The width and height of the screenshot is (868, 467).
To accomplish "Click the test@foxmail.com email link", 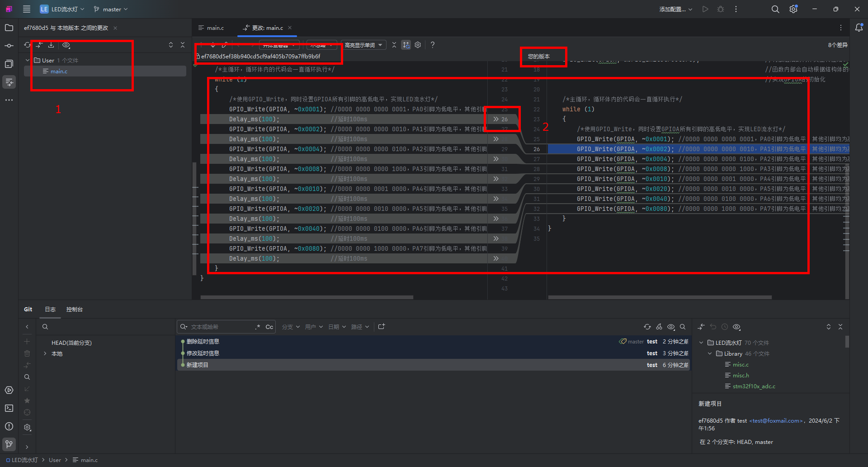I will coord(776,420).
